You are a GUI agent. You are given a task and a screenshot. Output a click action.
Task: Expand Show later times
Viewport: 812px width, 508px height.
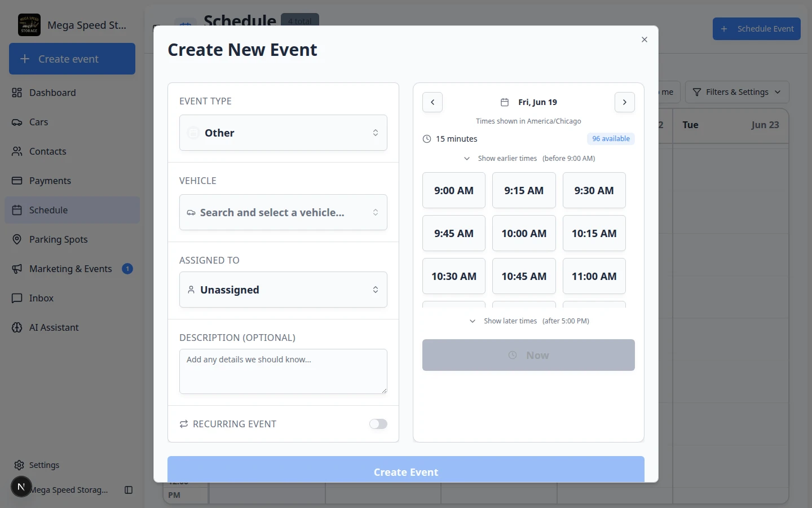coord(528,321)
